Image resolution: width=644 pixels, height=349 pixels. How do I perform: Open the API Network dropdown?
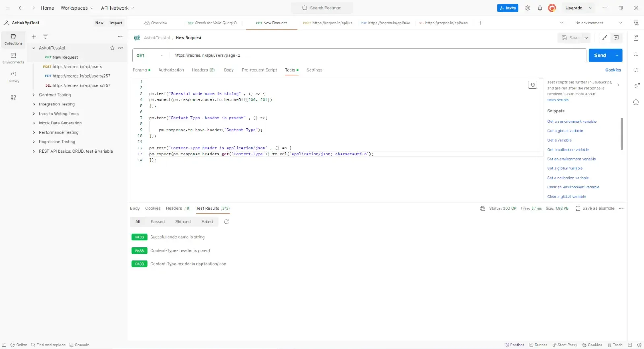[x=118, y=8]
